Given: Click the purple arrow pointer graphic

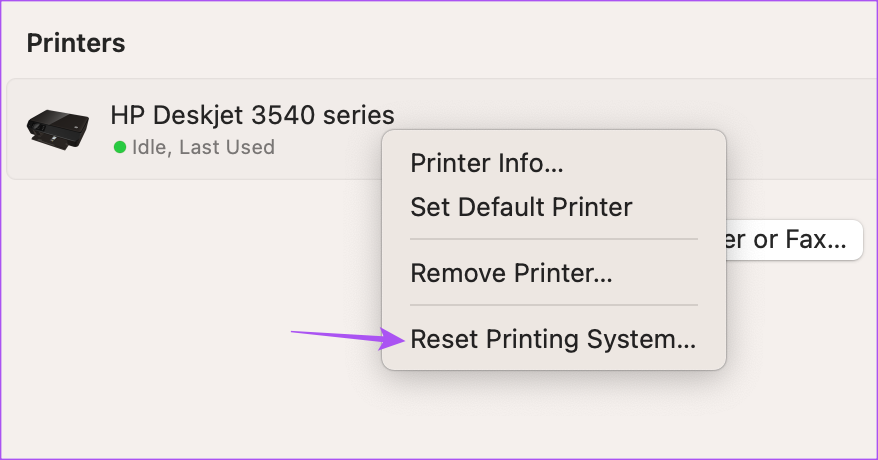Looking at the screenshot, I should (347, 337).
